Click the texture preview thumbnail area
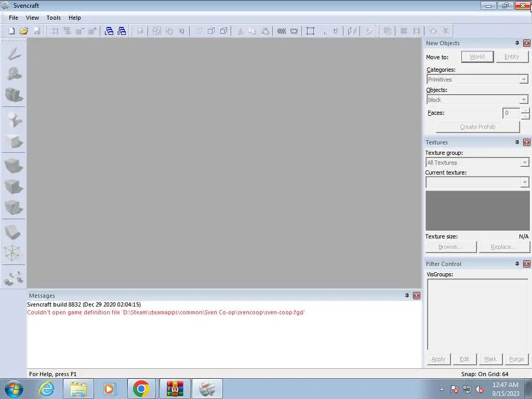 coord(477,211)
